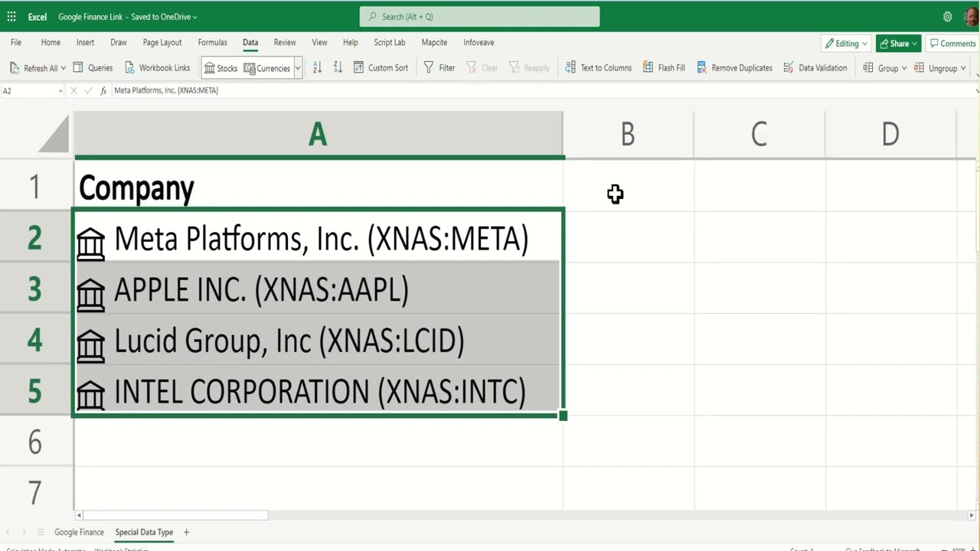Screen dimensions: 980x551
Task: Add a new sheet with plus button
Action: pos(186,532)
